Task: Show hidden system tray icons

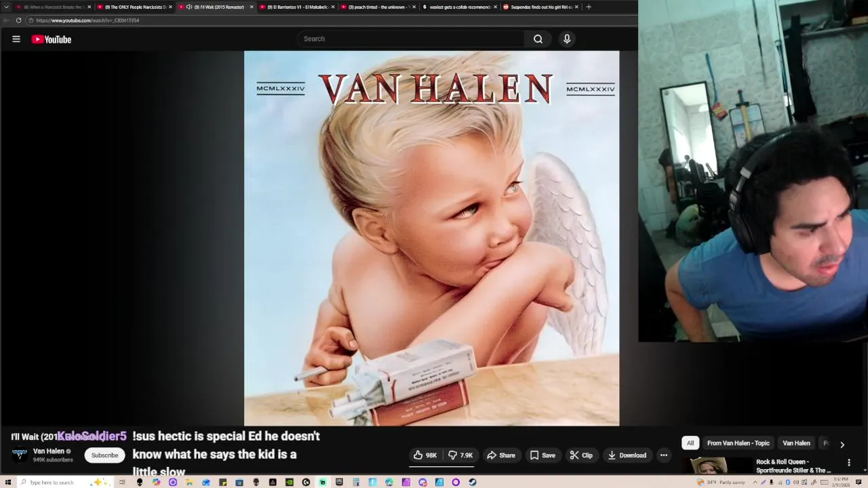Action: click(x=754, y=483)
